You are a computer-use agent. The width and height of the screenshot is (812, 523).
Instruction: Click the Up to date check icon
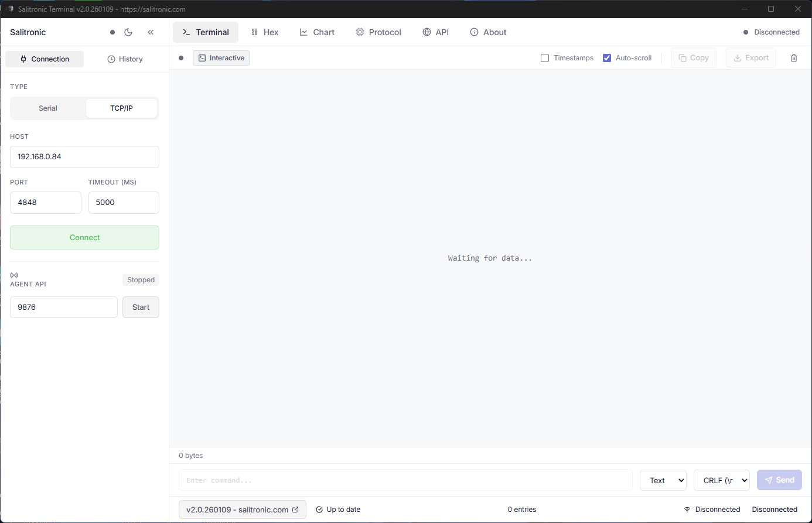(319, 510)
